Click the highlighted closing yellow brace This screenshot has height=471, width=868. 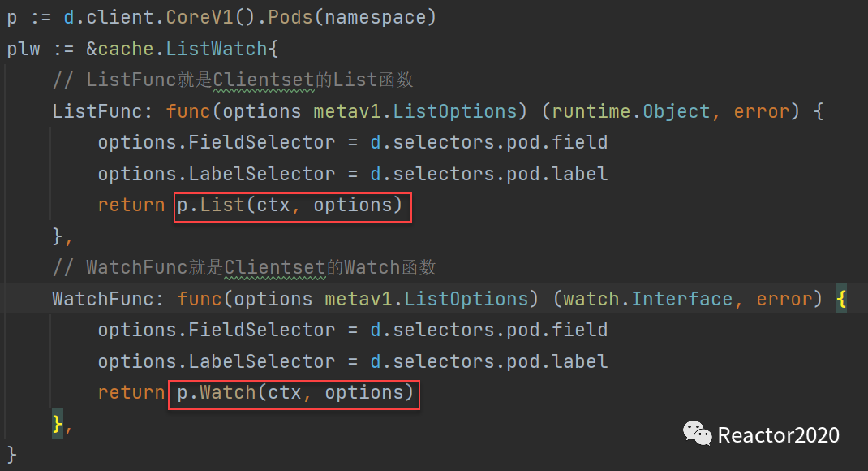point(58,424)
